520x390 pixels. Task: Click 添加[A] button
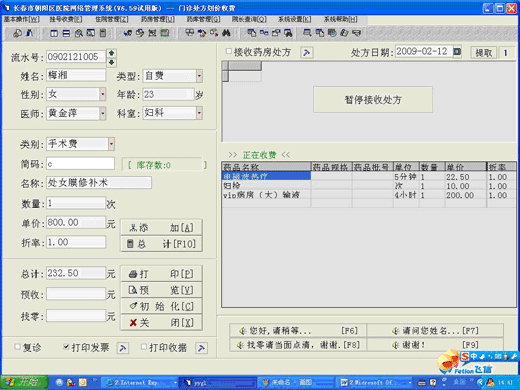coord(161,228)
